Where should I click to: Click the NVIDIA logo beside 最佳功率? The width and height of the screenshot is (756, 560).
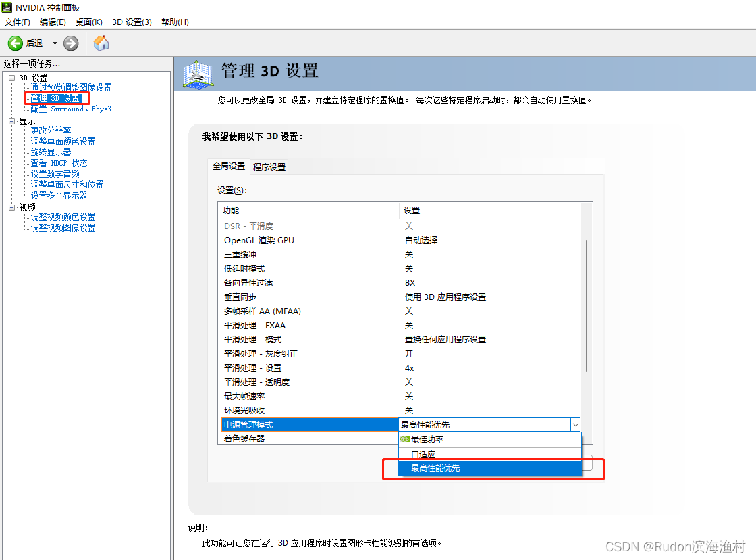coord(405,439)
